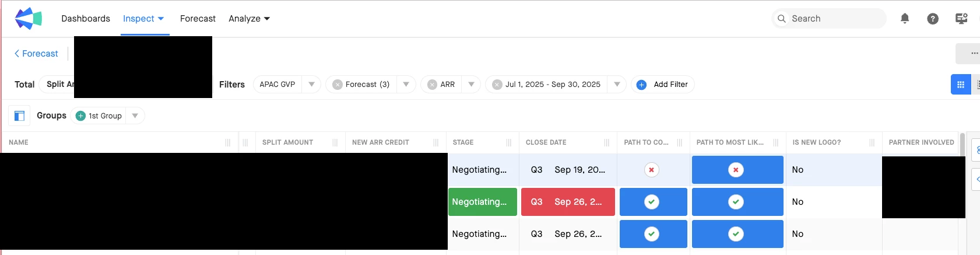Switch to grid view icon

click(x=960, y=85)
